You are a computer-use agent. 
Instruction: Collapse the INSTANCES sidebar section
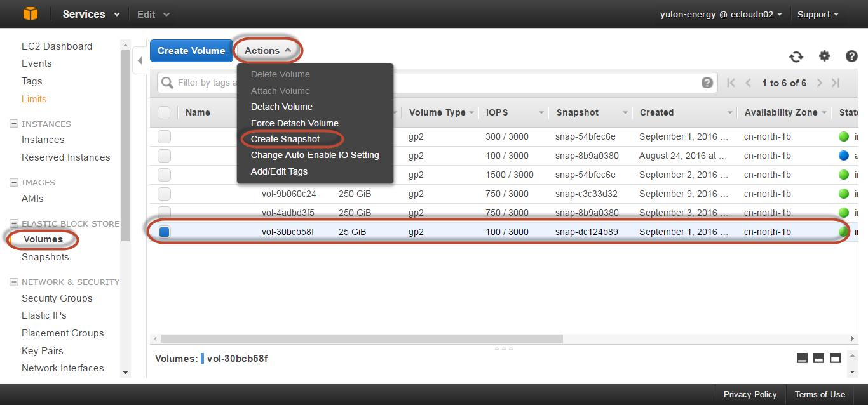tap(14, 124)
